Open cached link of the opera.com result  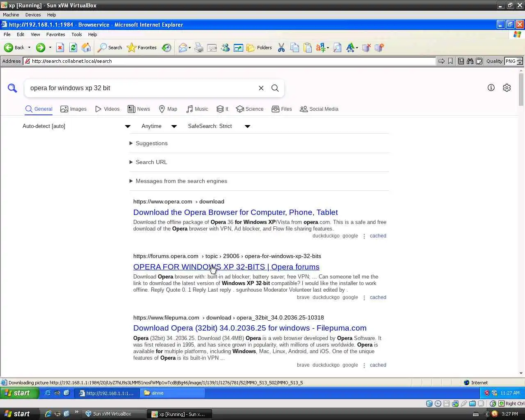(378, 236)
